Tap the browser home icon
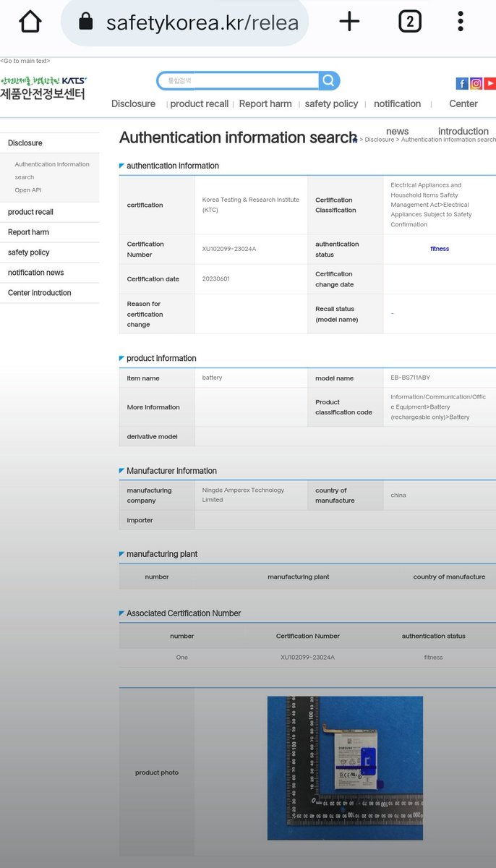This screenshot has height=868, width=496. (30, 22)
